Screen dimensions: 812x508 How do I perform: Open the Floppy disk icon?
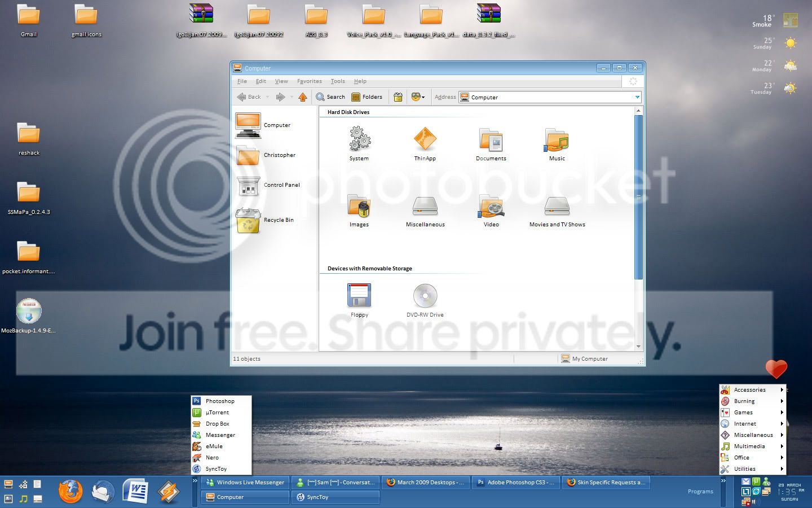tap(359, 296)
